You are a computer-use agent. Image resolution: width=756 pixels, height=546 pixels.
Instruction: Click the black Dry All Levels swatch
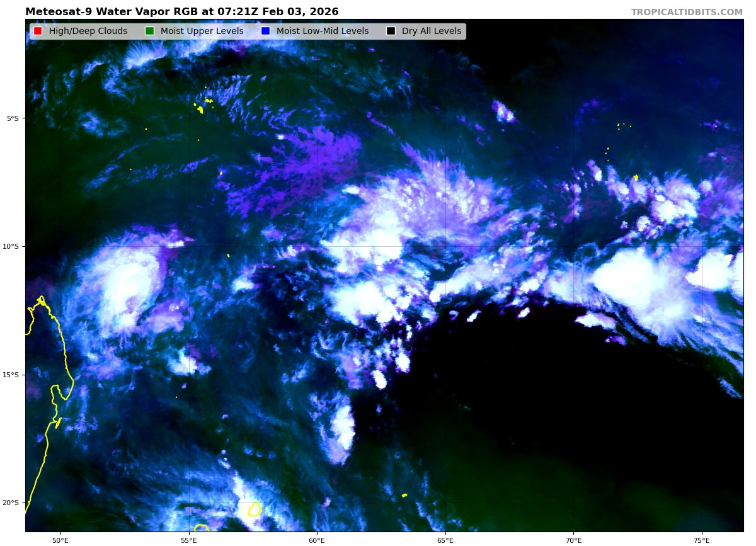click(x=391, y=31)
